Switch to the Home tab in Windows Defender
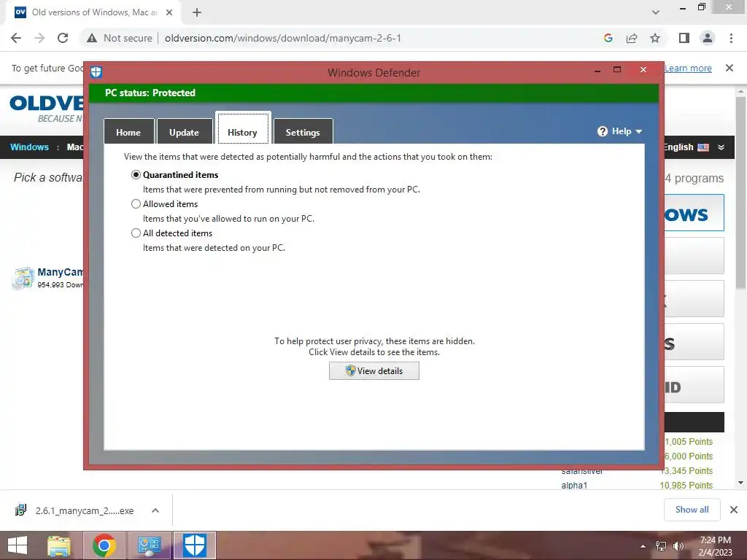Viewport: 747px width, 560px height. coord(128,132)
